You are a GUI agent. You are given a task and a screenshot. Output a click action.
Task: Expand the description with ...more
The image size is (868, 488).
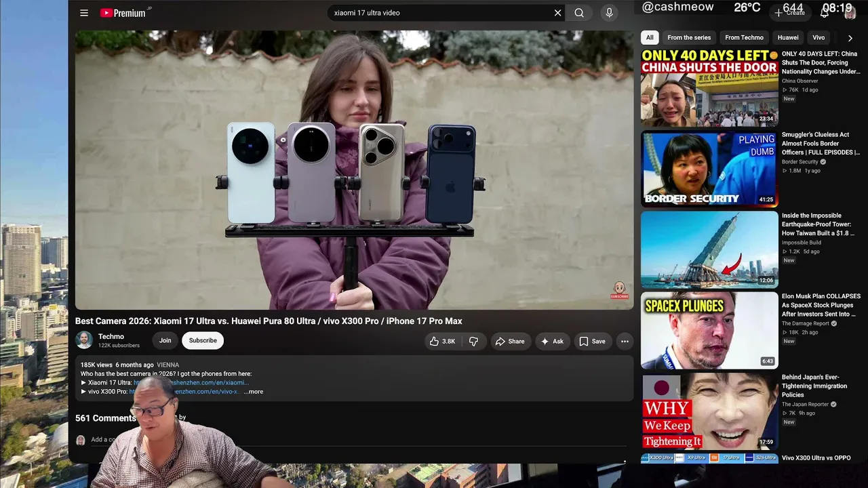coord(254,392)
